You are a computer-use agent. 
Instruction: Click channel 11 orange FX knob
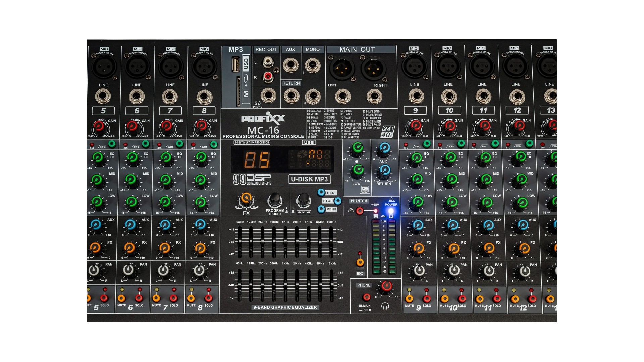(489, 248)
